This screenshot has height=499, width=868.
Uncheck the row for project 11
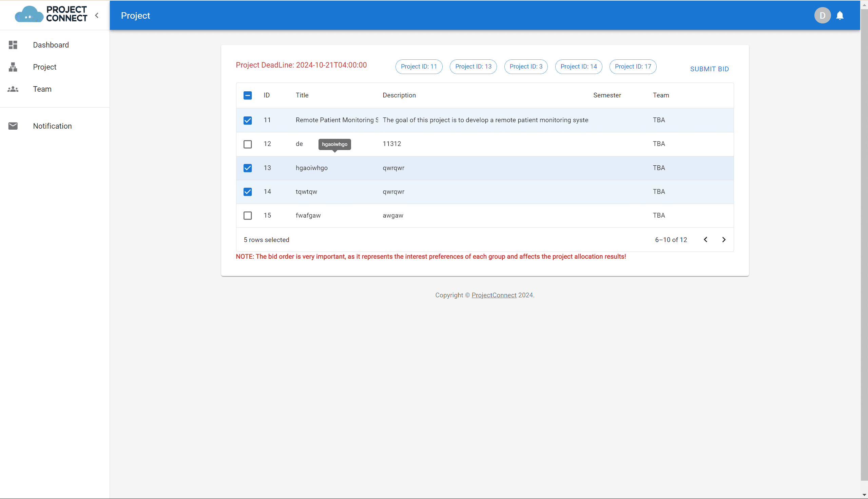[248, 120]
